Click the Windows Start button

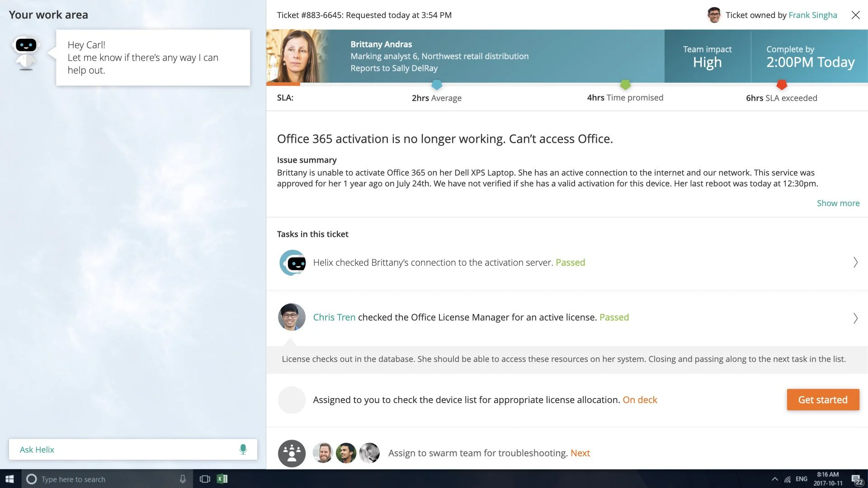point(10,479)
